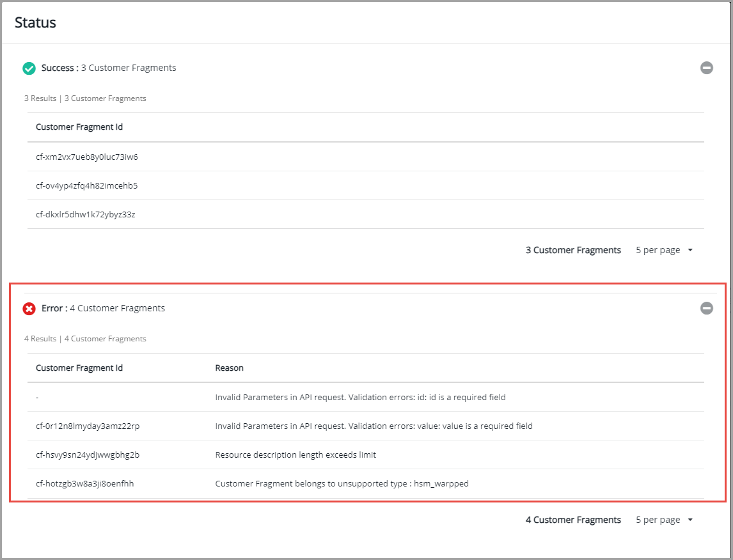Click fragment ID cf-hsvy9sn24ydjwwgbhg2b
The image size is (733, 560).
88,455
